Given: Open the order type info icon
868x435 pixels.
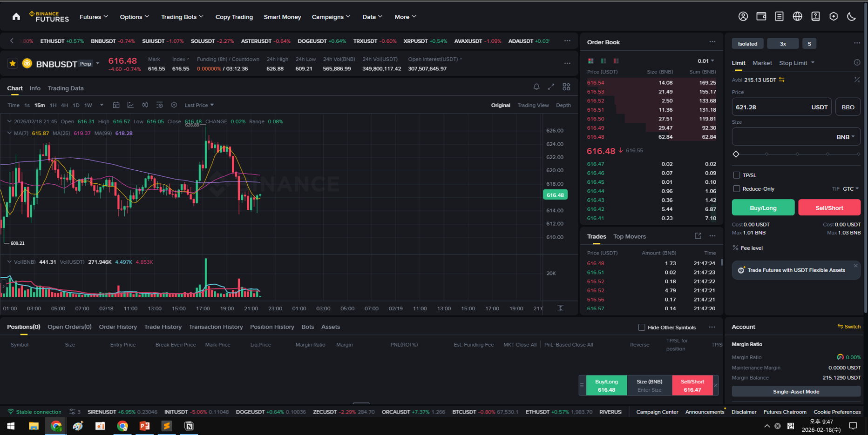Looking at the screenshot, I should tap(857, 62).
